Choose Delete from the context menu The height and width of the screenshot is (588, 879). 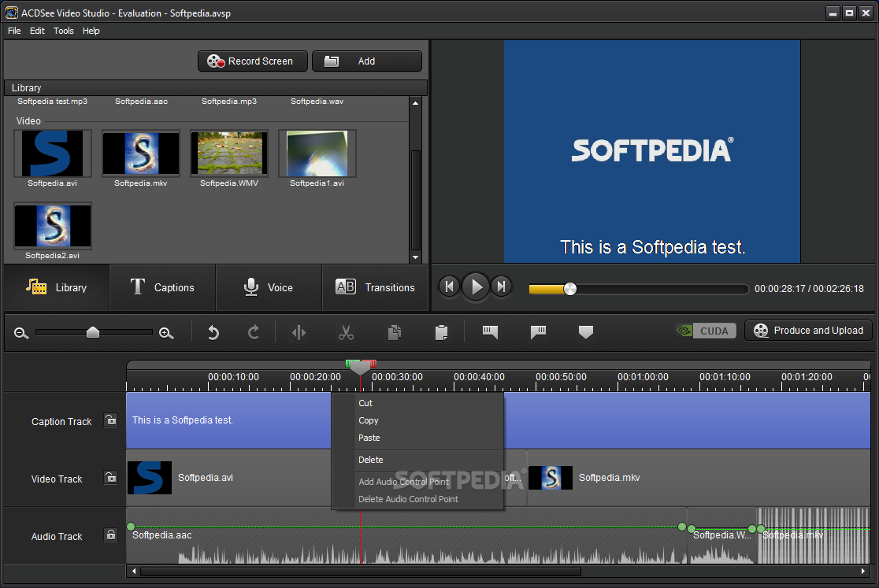[x=417, y=460]
